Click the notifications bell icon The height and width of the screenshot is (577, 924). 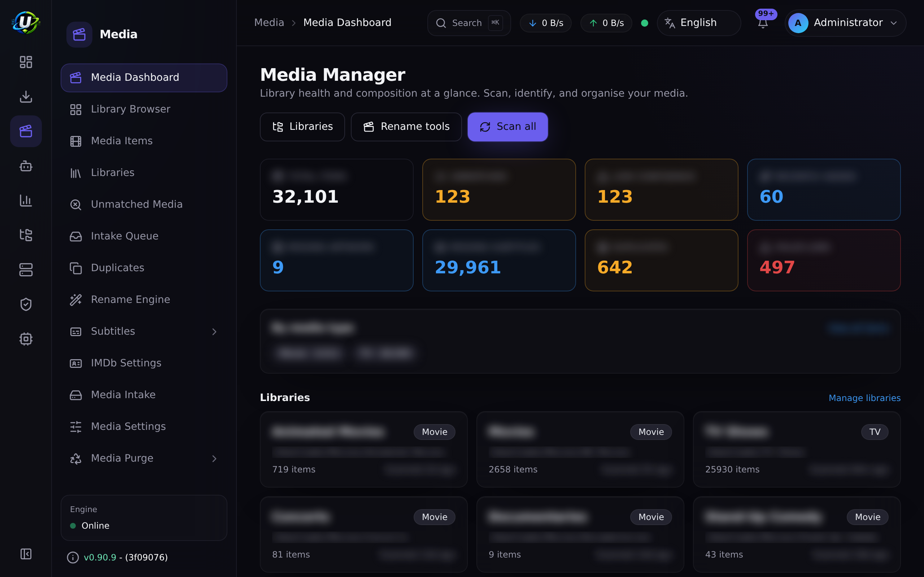(x=763, y=23)
